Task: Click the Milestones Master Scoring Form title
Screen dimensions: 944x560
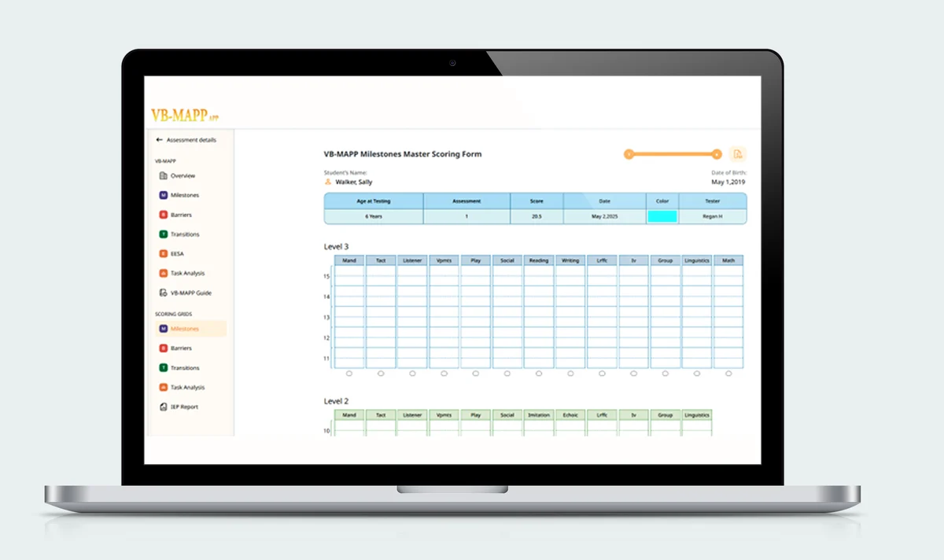Action: pos(403,154)
